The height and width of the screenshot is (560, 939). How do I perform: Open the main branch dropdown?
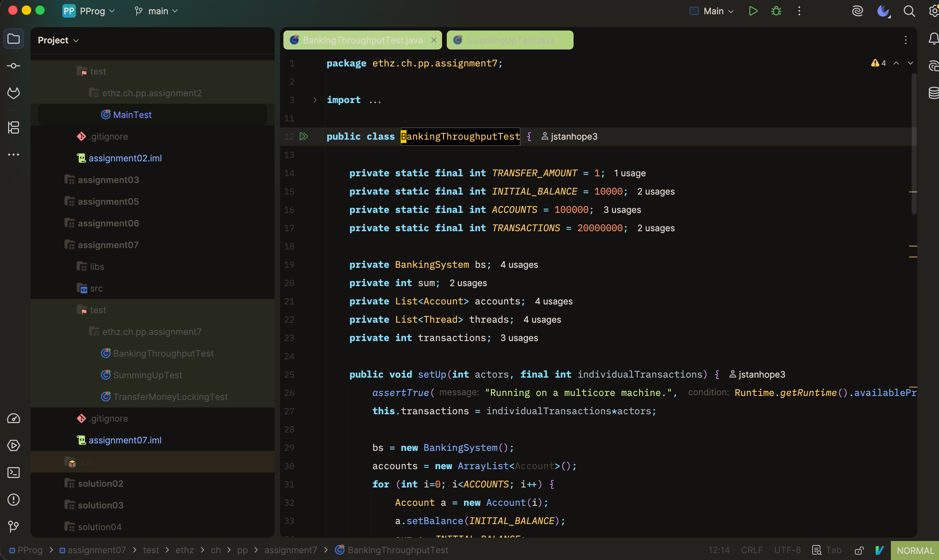(x=156, y=11)
